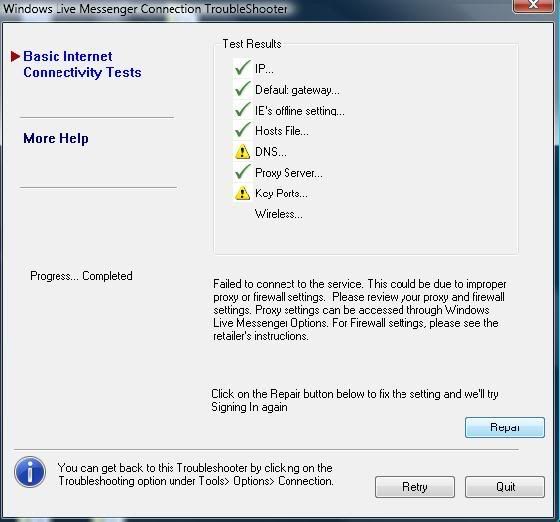Viewport: 560px width, 522px height.
Task: Click the Repair button instruction text
Action: [x=355, y=401]
